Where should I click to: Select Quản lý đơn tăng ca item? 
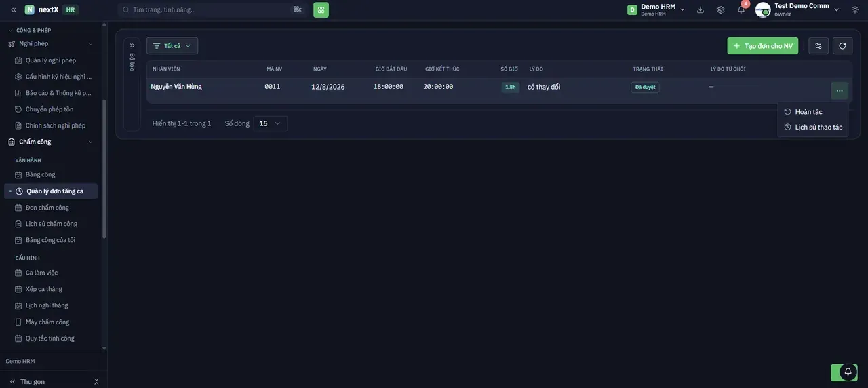[x=51, y=191]
